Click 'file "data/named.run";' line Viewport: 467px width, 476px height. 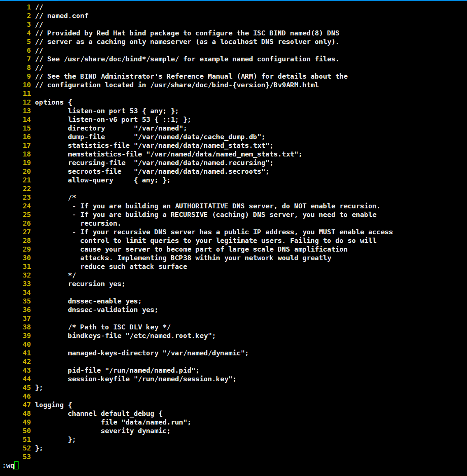tap(146, 422)
